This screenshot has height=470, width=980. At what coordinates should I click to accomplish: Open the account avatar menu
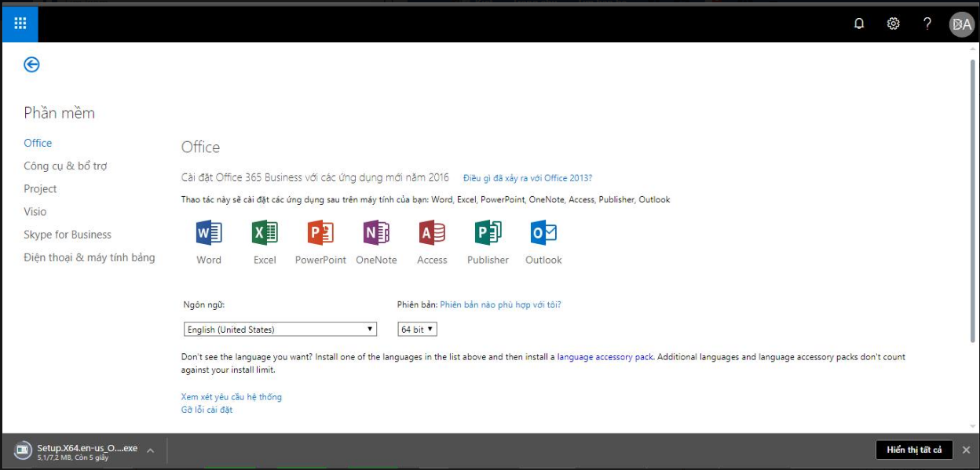click(961, 24)
